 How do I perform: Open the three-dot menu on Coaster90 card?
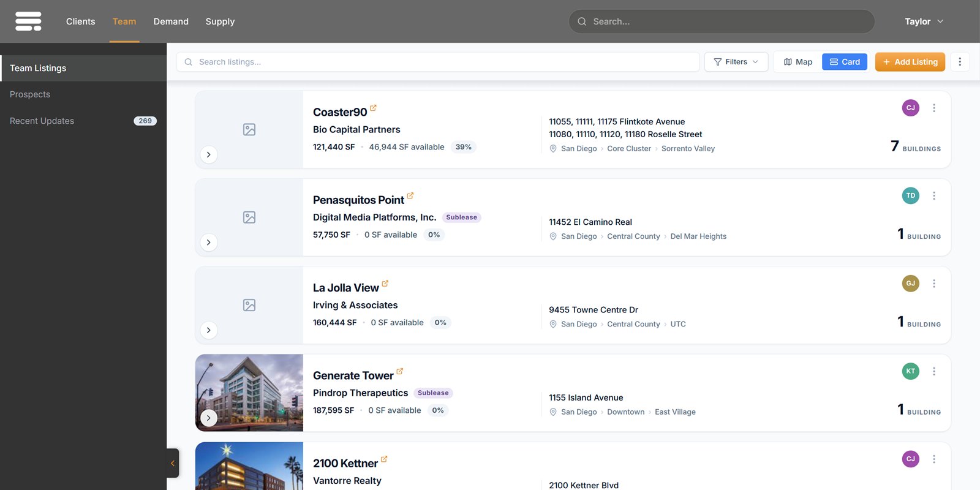[x=934, y=108]
